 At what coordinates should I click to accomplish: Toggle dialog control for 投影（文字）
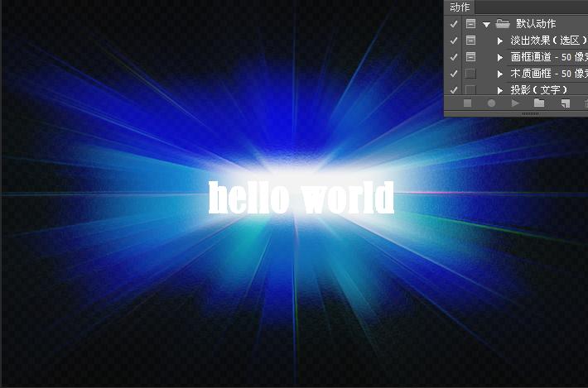(470, 90)
